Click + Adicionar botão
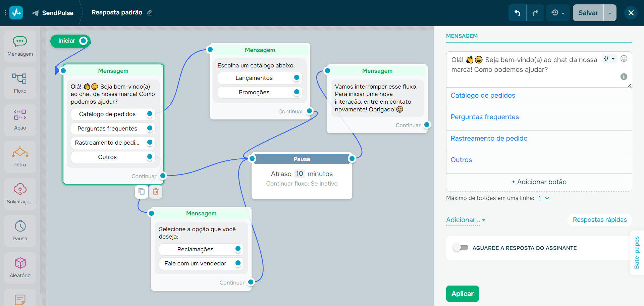The width and height of the screenshot is (644, 306). 539,182
